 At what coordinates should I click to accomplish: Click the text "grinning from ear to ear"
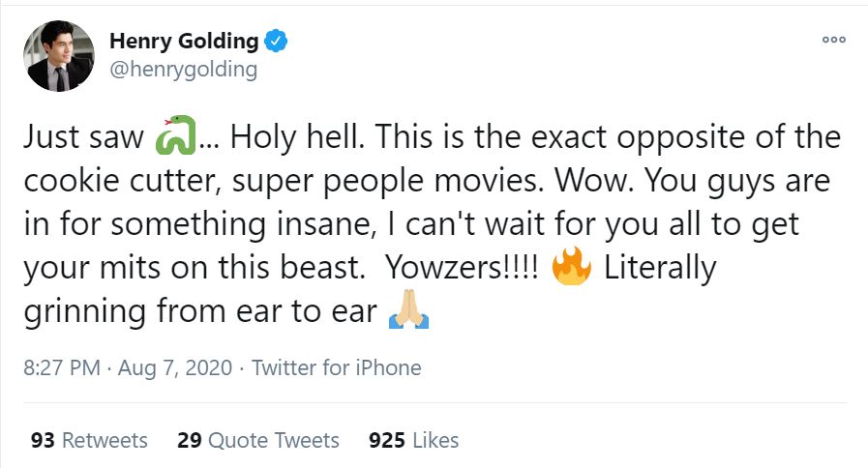coord(198,313)
